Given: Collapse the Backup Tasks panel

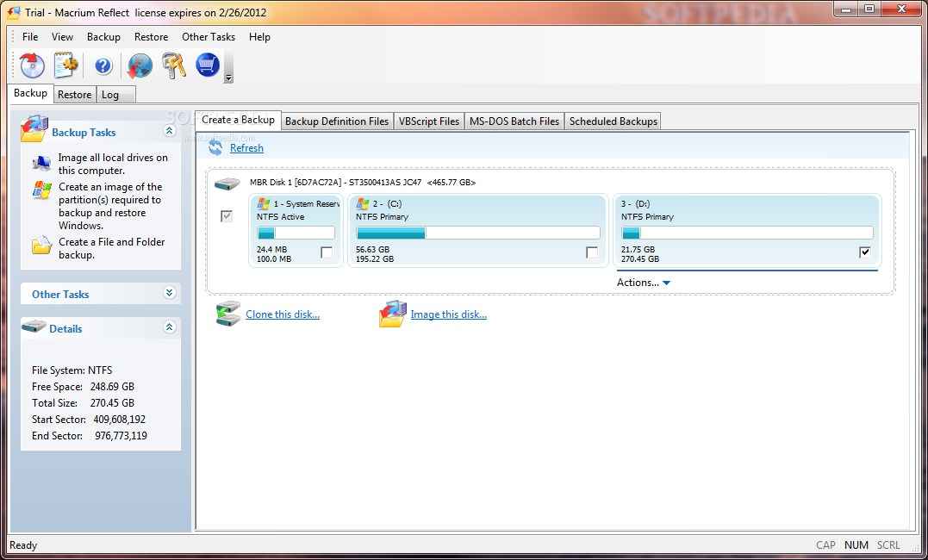Looking at the screenshot, I should tap(169, 131).
